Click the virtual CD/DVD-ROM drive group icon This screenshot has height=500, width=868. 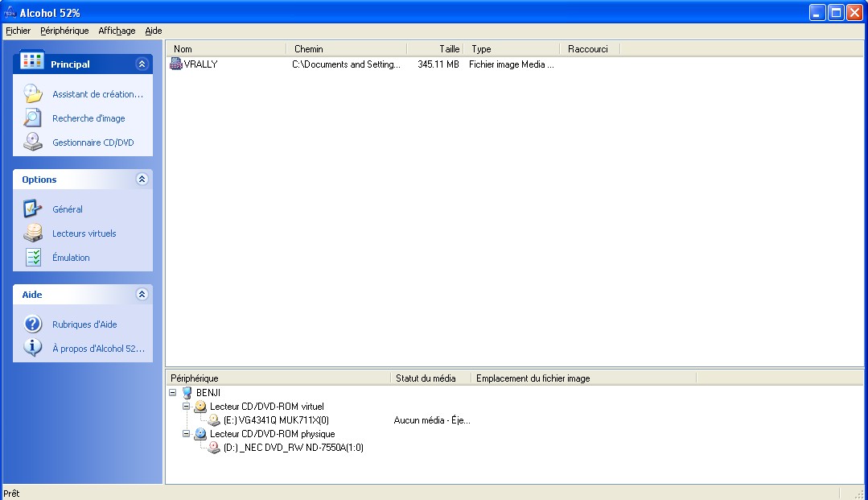click(200, 407)
